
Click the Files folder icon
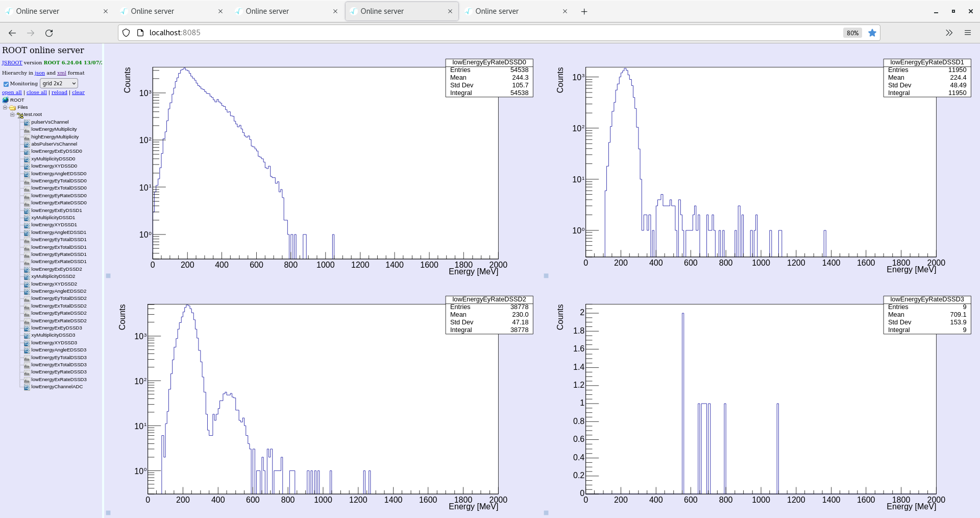click(13, 108)
